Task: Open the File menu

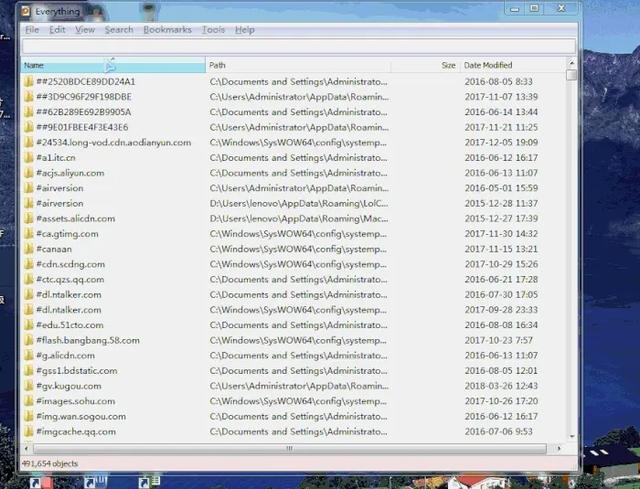Action: click(32, 30)
